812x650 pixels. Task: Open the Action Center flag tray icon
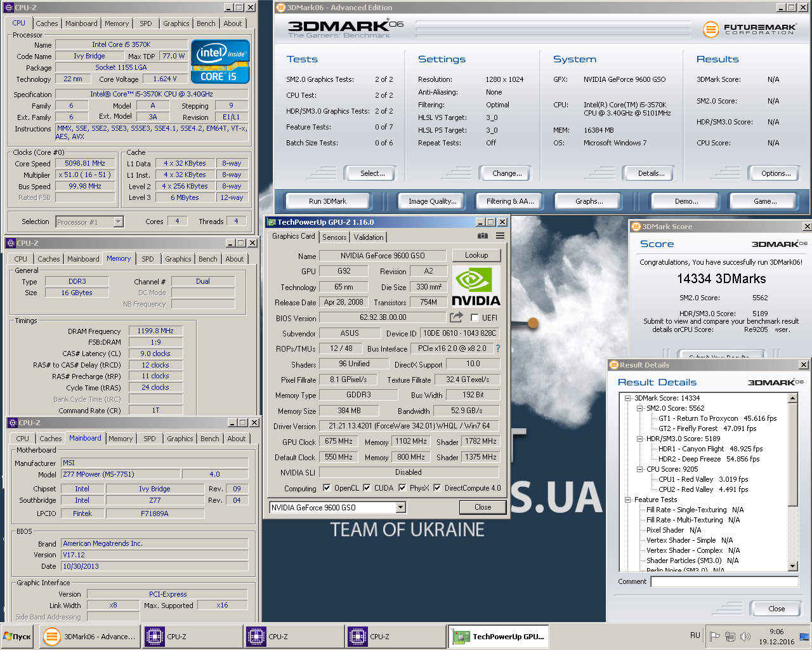(715, 637)
